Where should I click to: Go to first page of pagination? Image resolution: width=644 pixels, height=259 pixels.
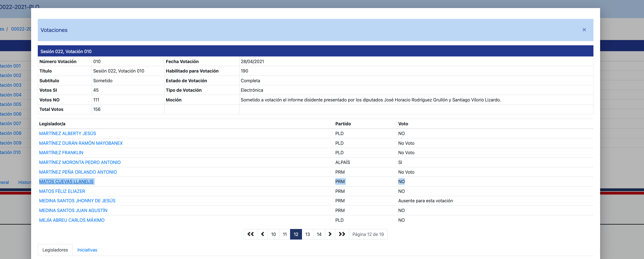coord(251,234)
